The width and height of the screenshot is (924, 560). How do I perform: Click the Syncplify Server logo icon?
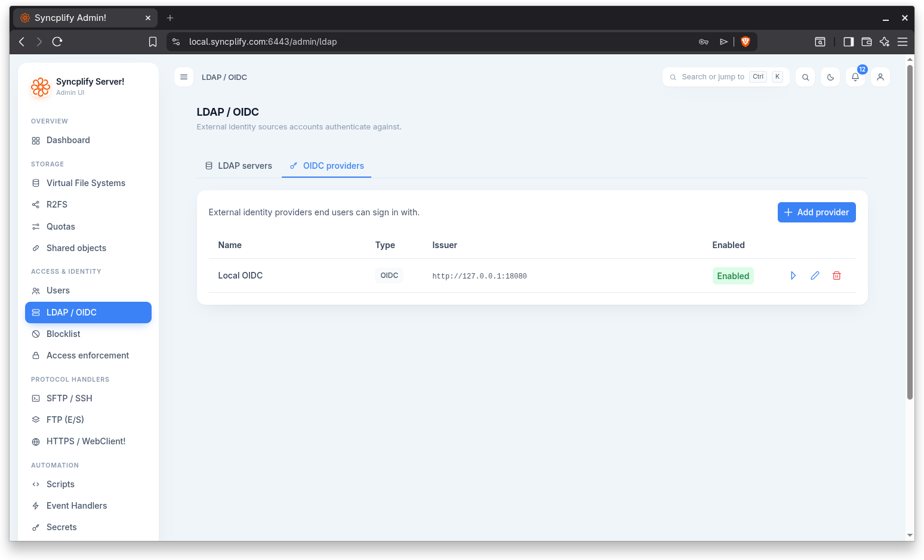coord(41,87)
